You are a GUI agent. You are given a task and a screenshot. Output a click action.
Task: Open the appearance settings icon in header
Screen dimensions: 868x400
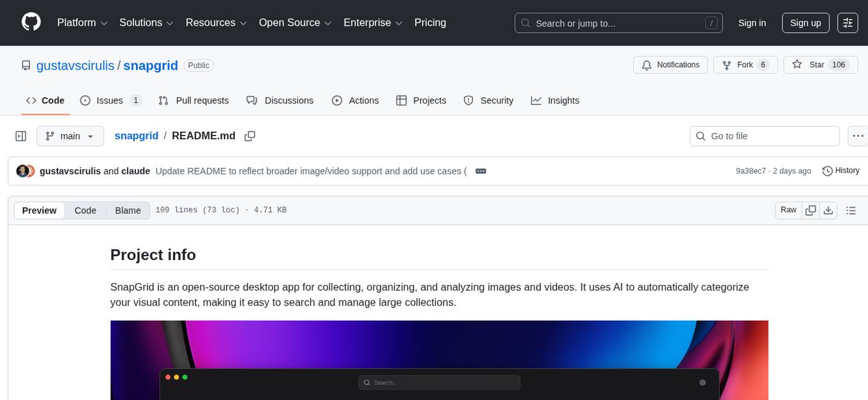[848, 23]
